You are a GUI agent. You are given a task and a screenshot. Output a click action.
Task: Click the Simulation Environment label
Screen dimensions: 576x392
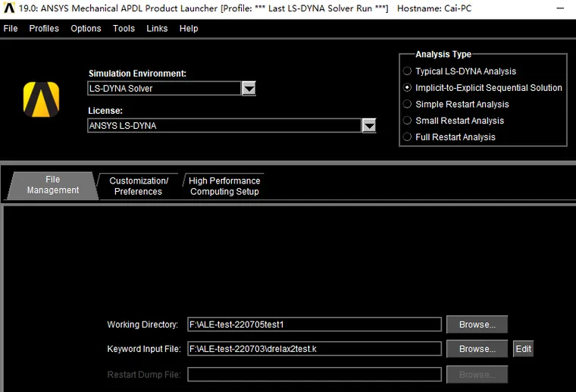click(x=137, y=74)
